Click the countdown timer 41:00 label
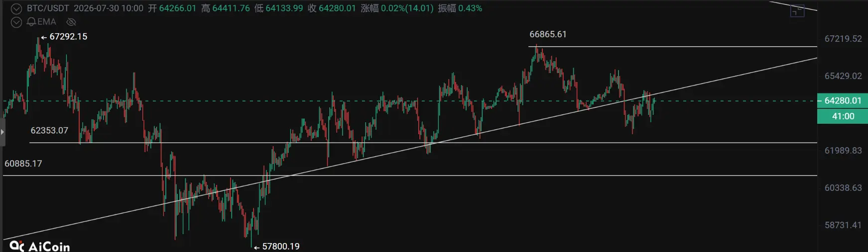The image size is (868, 252). pos(843,116)
